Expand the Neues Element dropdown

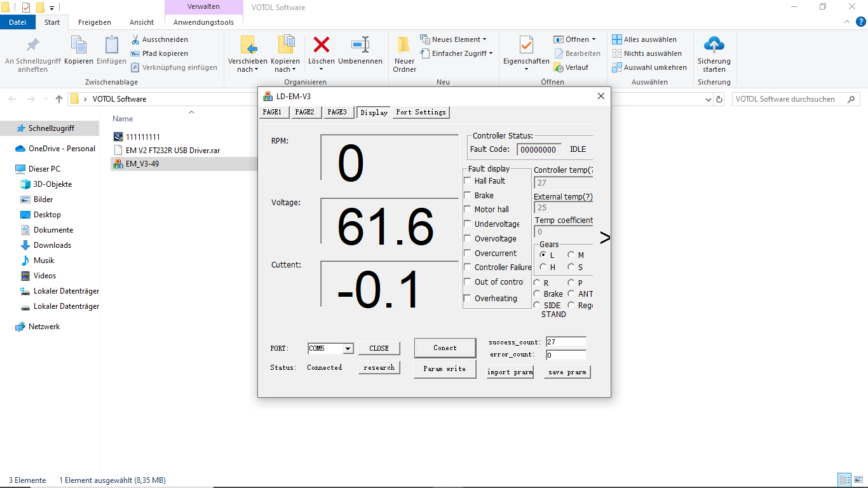click(453, 39)
